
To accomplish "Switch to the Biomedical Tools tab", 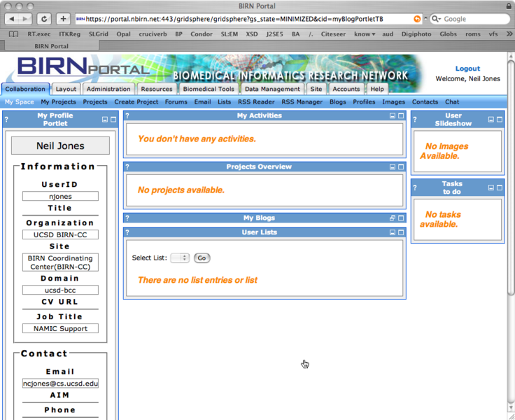I will coord(209,89).
